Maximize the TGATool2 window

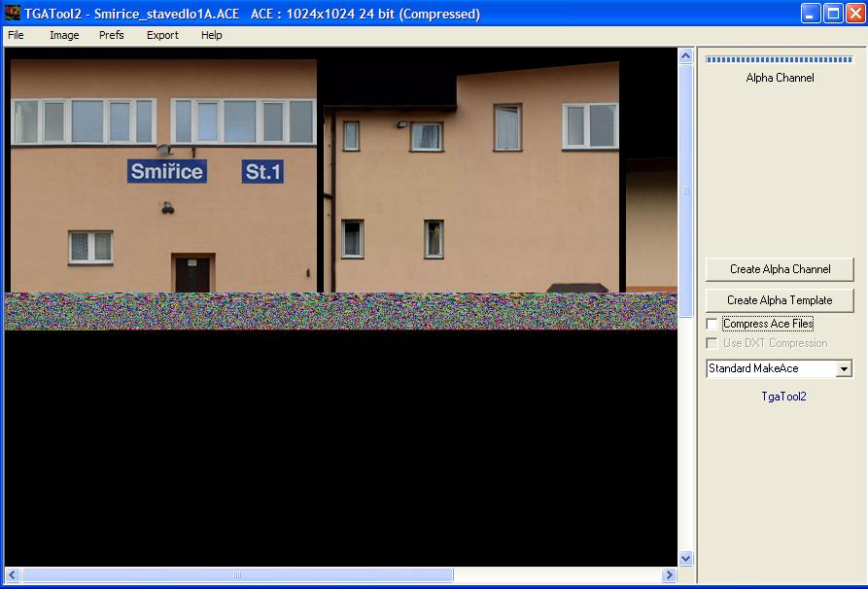tap(833, 14)
